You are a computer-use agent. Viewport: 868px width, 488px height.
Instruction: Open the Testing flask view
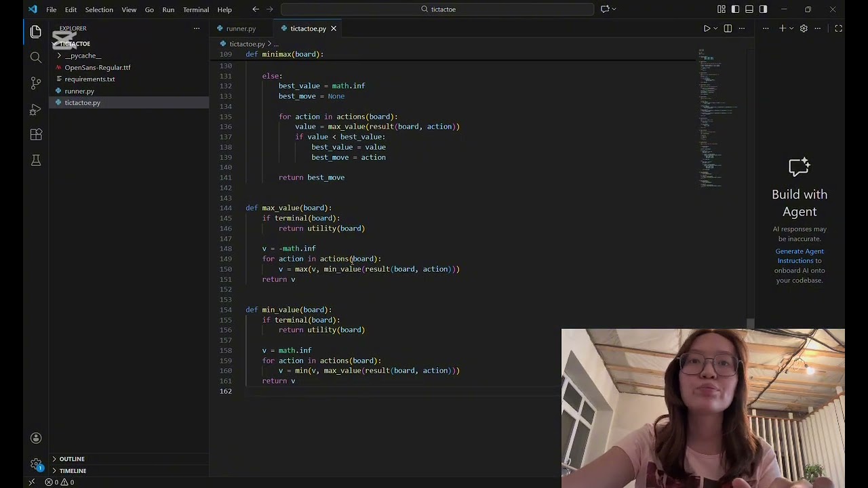pyautogui.click(x=36, y=161)
